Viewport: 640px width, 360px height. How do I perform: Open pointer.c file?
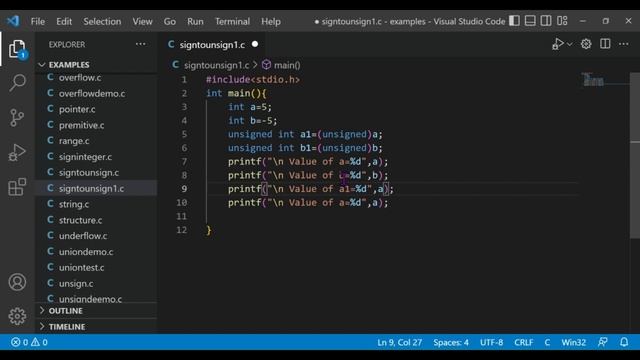click(77, 109)
